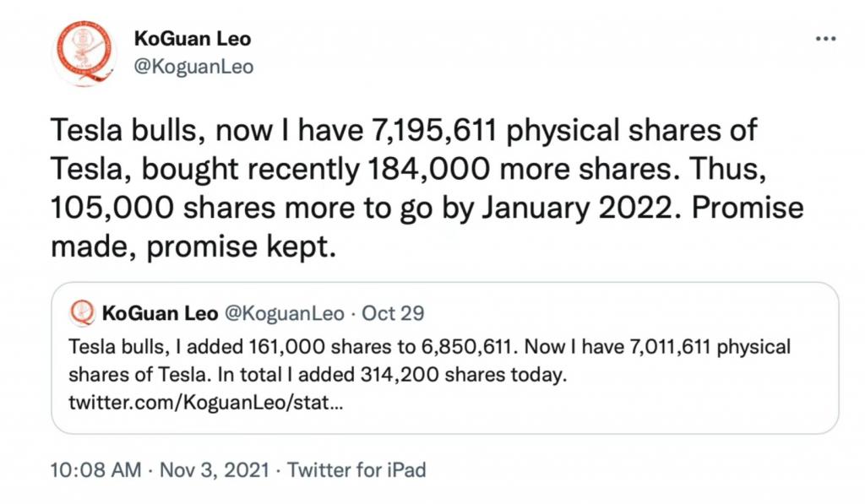The image size is (865, 504).
Task: Open the Twitter for iPad source label
Action: pos(356,470)
